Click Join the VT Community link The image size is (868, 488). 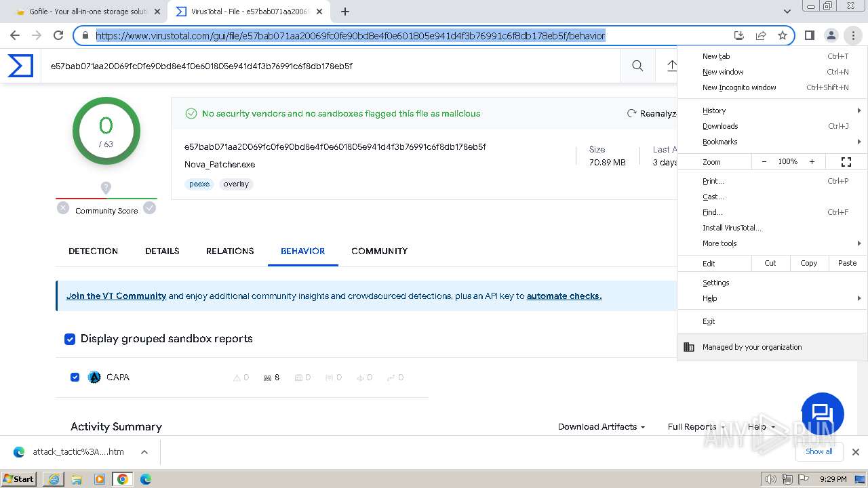[x=116, y=296]
